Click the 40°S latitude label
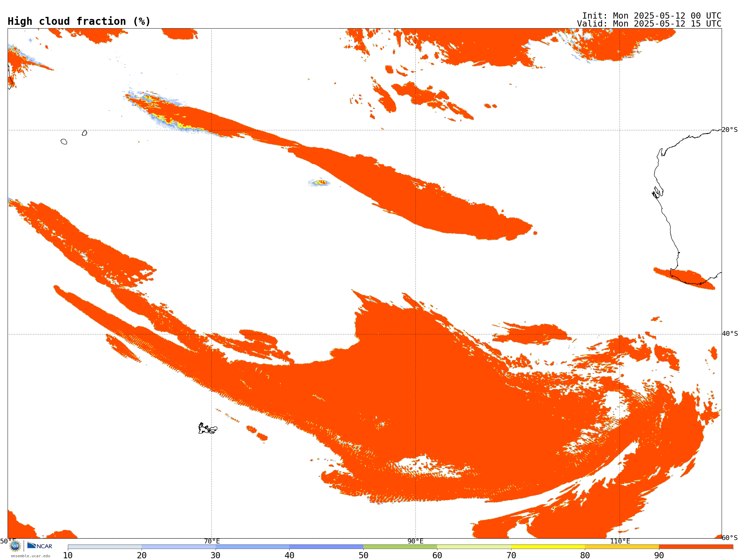Viewport: 744px width, 560px height. pyautogui.click(x=730, y=334)
